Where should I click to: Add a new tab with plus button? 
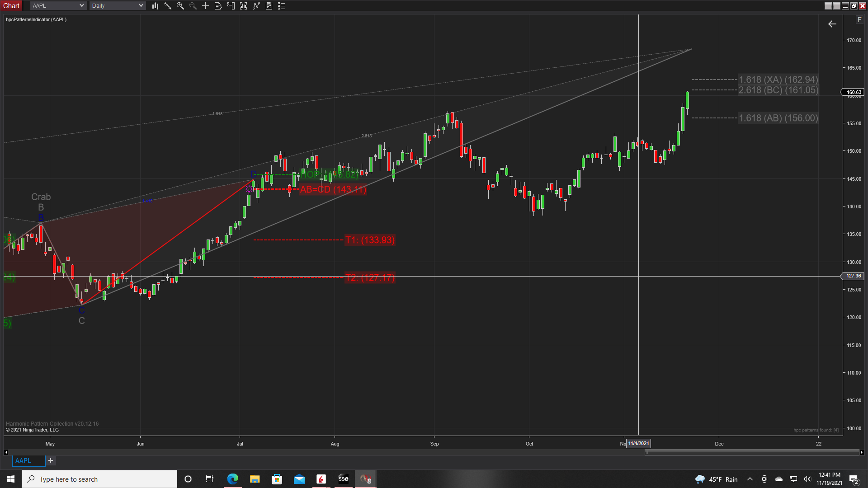[x=51, y=460]
